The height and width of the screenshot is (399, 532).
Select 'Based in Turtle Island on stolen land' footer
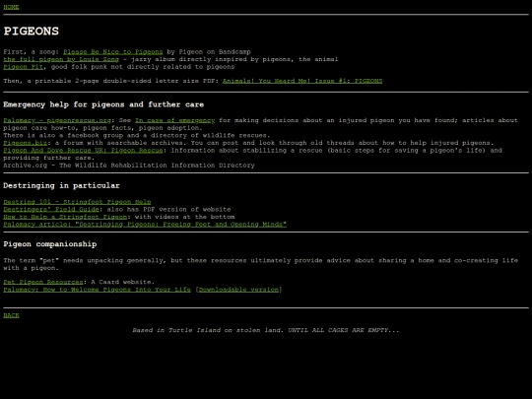[266, 330]
